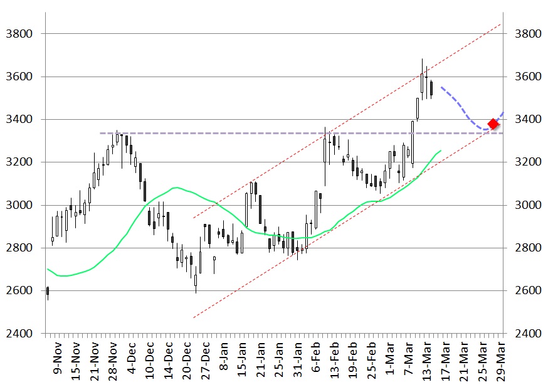The height and width of the screenshot is (392, 553).
Task: Click the 2400 label on left axis
Action: pos(19,334)
